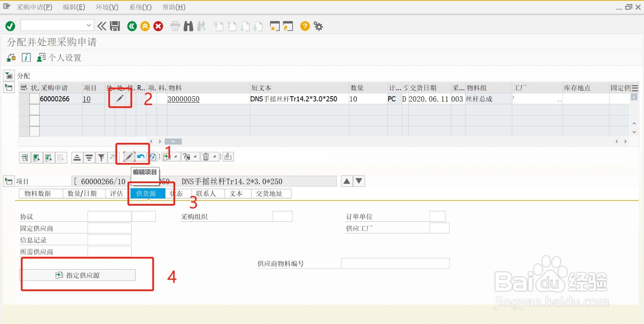
Task: Click the attachment paperclip icon in grid toolbar
Action: [228, 157]
